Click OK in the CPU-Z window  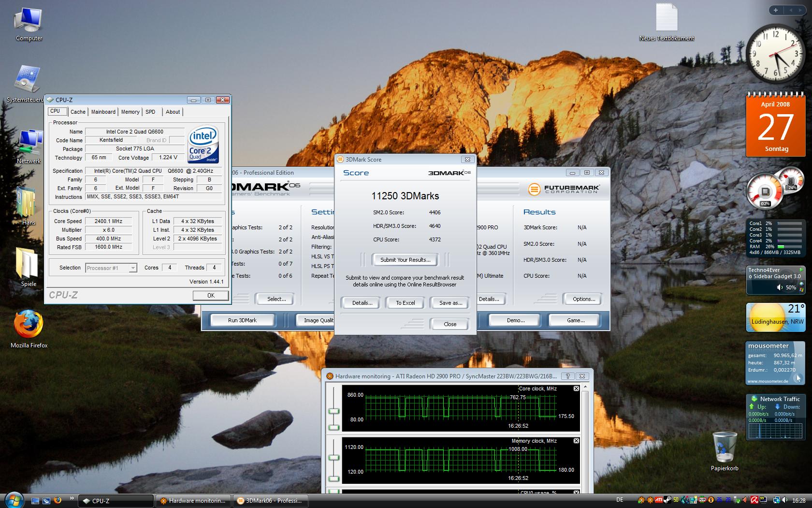[x=211, y=295]
